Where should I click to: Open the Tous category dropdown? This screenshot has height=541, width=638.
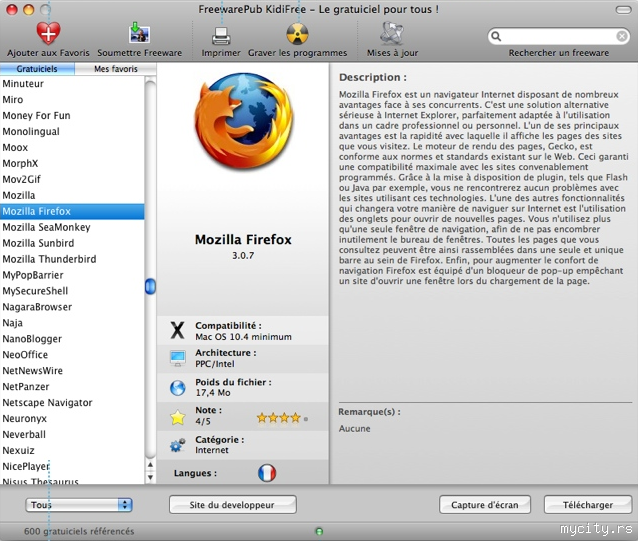tap(80, 505)
